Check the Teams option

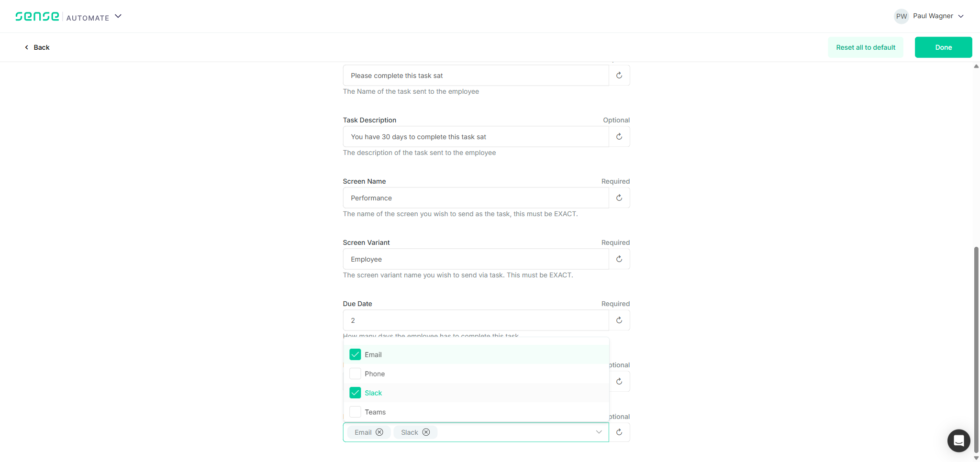pos(355,412)
